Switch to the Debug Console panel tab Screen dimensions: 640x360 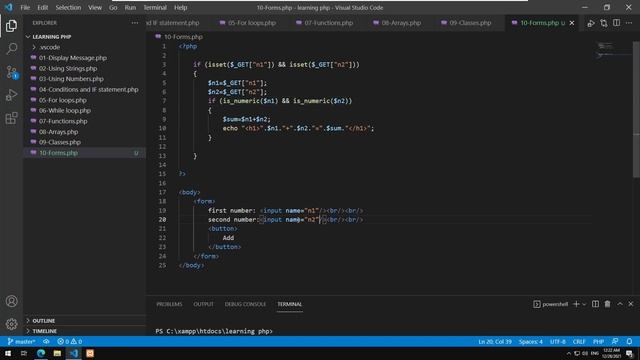point(245,304)
